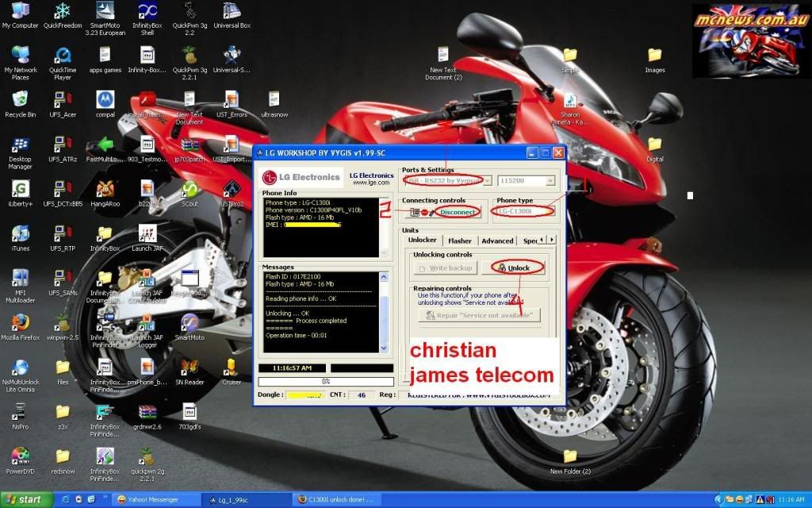
Task: Select the Motorola compal icon
Action: [105, 105]
